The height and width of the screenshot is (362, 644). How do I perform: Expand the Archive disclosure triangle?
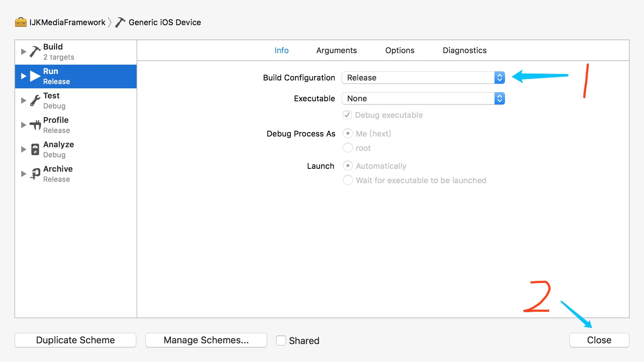(x=24, y=174)
